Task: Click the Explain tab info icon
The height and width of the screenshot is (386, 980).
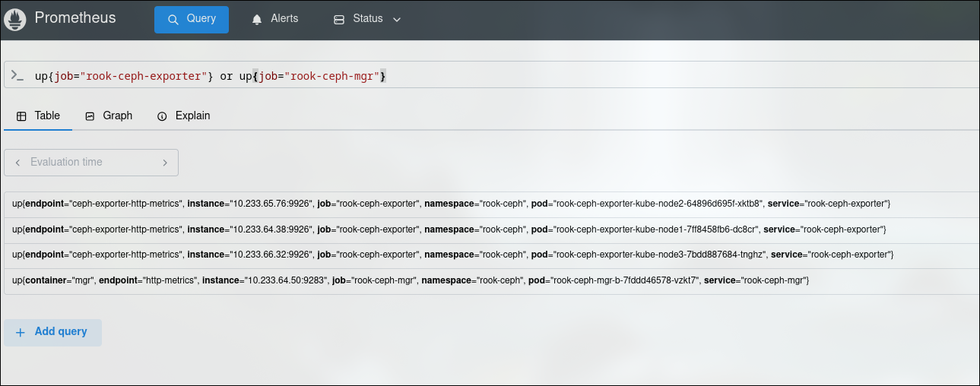Action: [x=162, y=116]
